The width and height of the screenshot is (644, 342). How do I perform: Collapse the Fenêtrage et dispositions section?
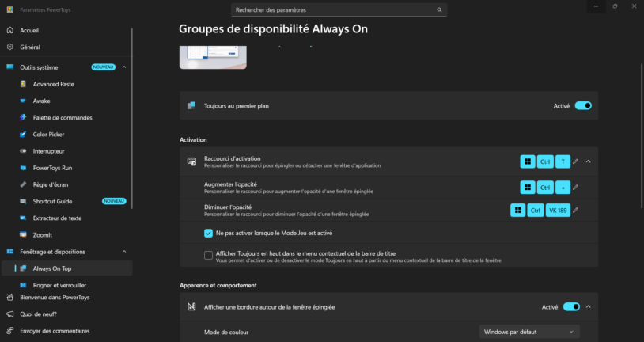coord(124,252)
